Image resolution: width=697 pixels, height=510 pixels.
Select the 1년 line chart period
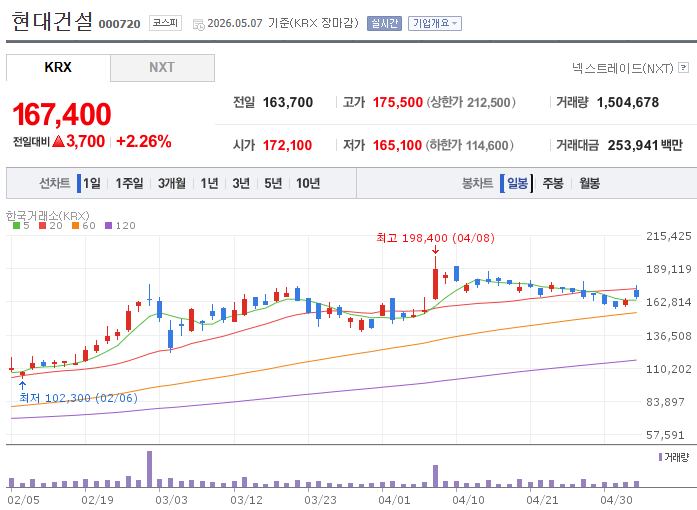coord(209,183)
